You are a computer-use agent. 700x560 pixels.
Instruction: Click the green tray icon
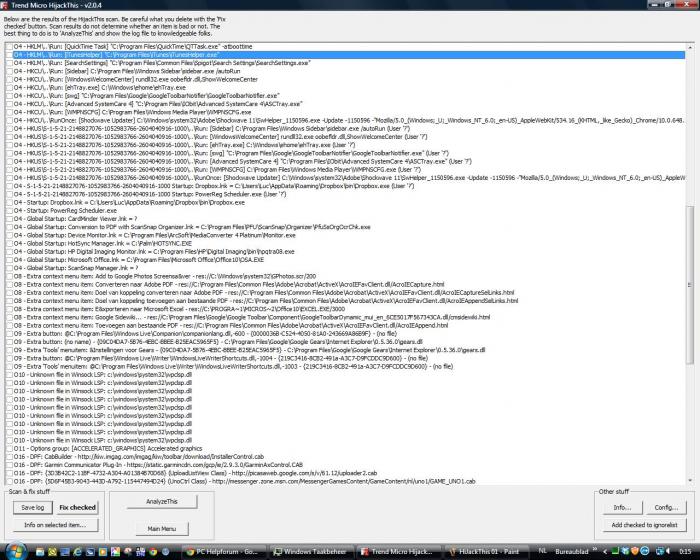[615, 552]
